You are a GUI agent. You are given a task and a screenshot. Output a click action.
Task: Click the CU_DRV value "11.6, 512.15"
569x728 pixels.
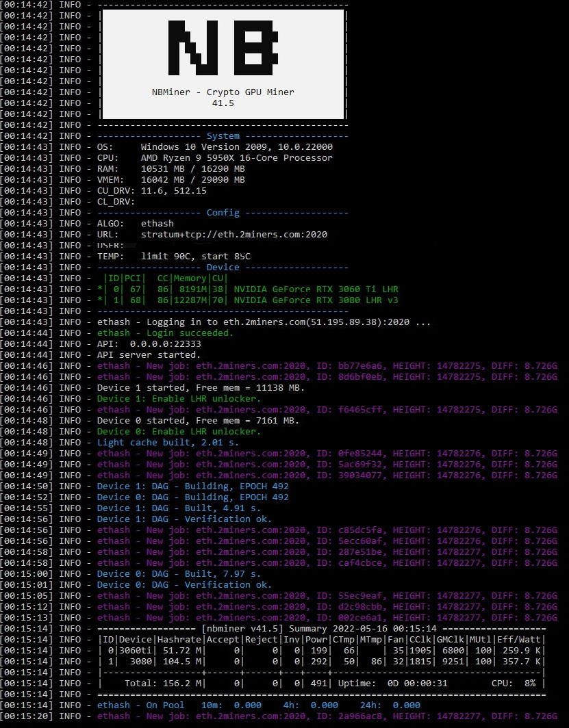click(x=174, y=191)
